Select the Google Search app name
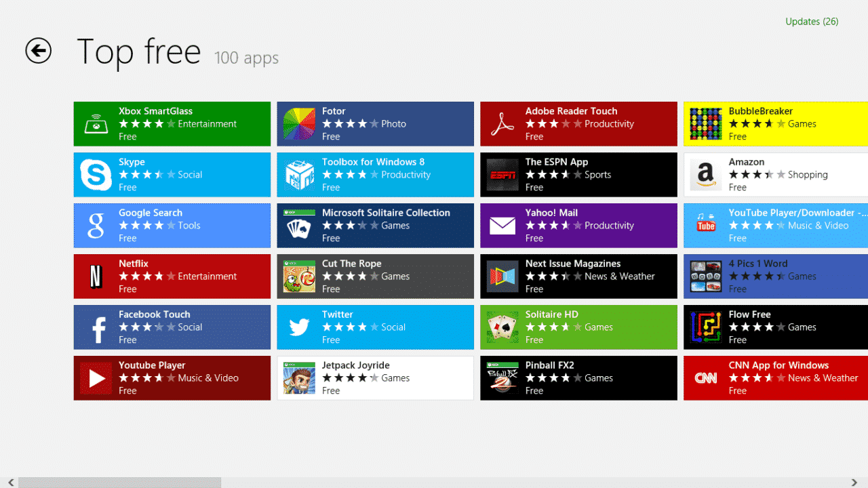 [x=151, y=213]
